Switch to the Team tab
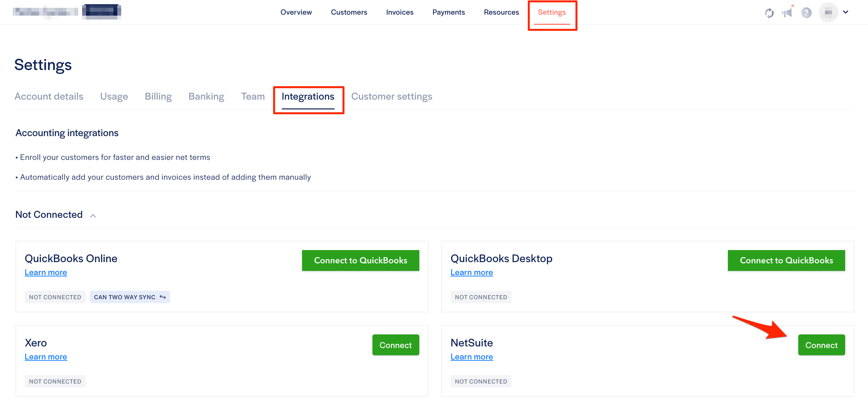 click(x=253, y=96)
